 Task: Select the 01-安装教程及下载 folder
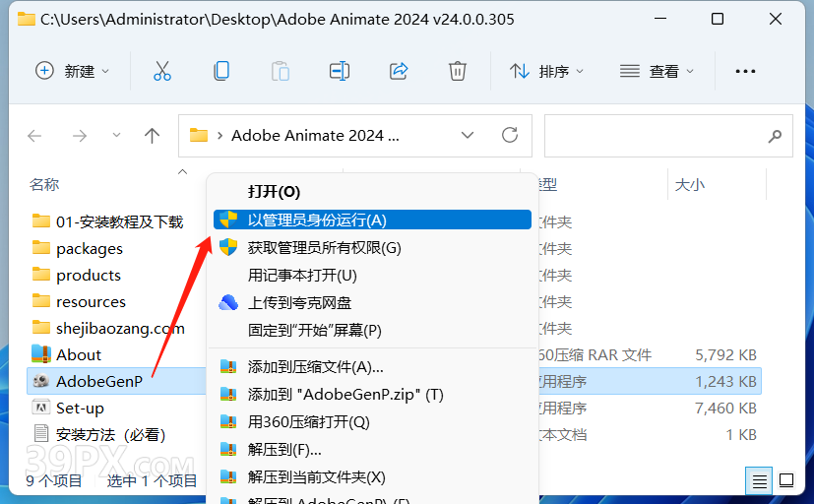pos(119,222)
